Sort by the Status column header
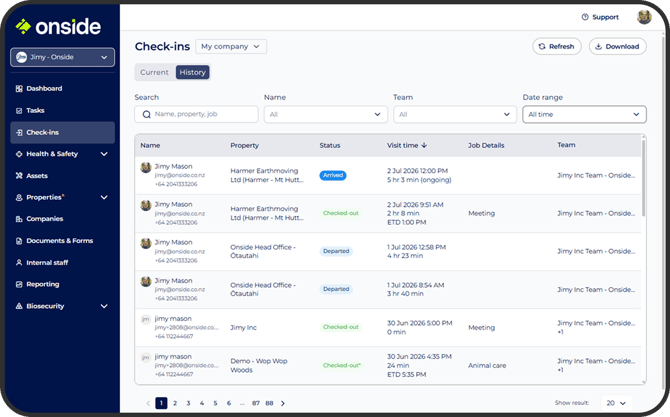This screenshot has width=670, height=417. tap(330, 145)
